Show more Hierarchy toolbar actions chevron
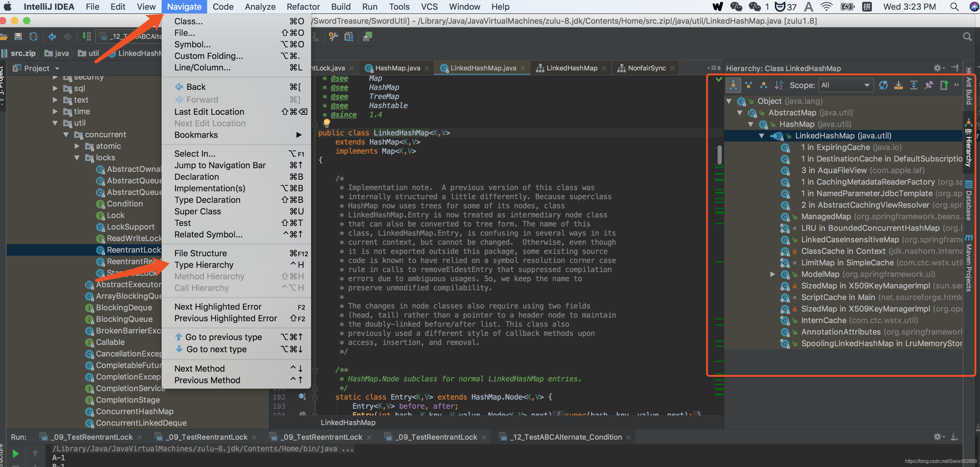 [x=956, y=85]
